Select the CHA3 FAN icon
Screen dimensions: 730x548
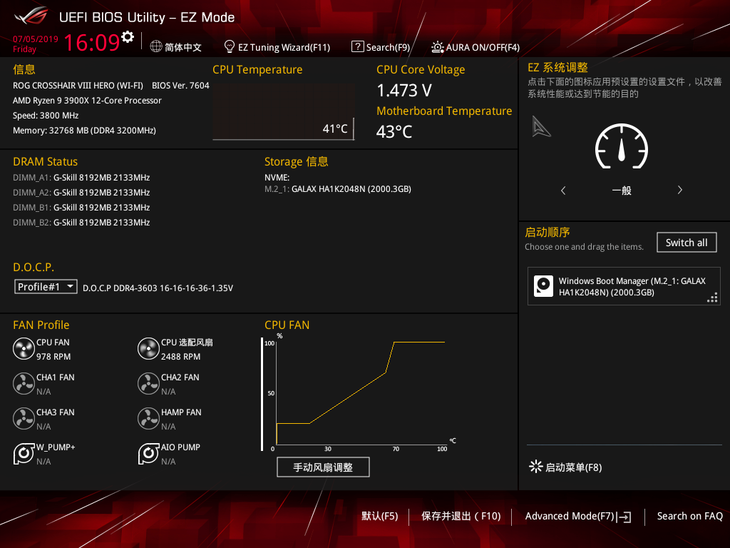pos(24,419)
